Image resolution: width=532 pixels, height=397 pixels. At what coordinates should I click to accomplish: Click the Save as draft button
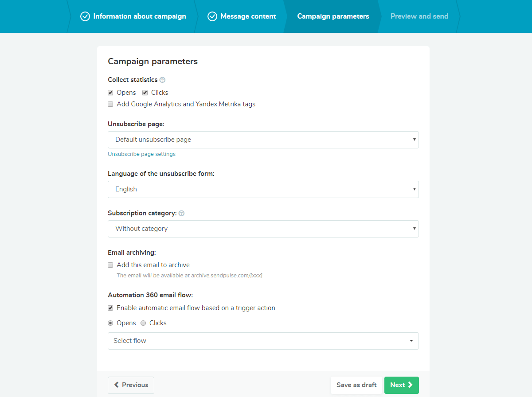pyautogui.click(x=356, y=385)
